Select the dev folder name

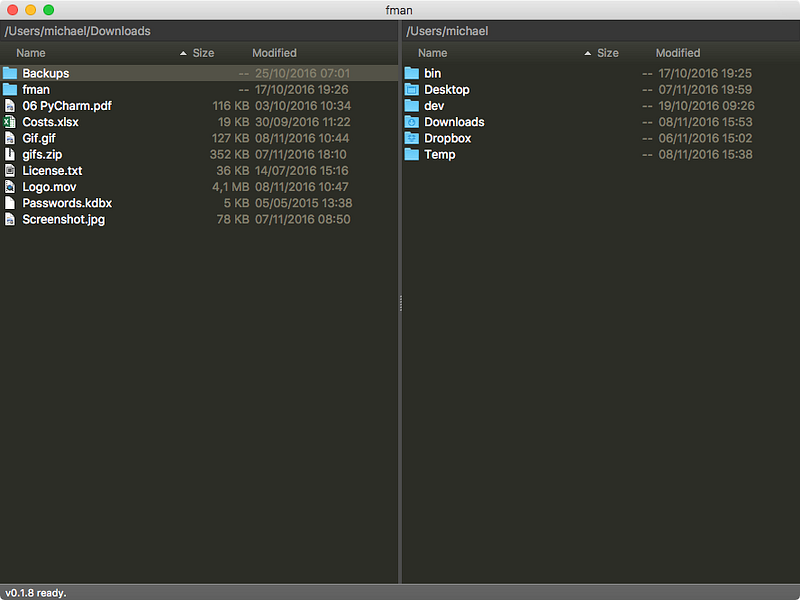[434, 106]
